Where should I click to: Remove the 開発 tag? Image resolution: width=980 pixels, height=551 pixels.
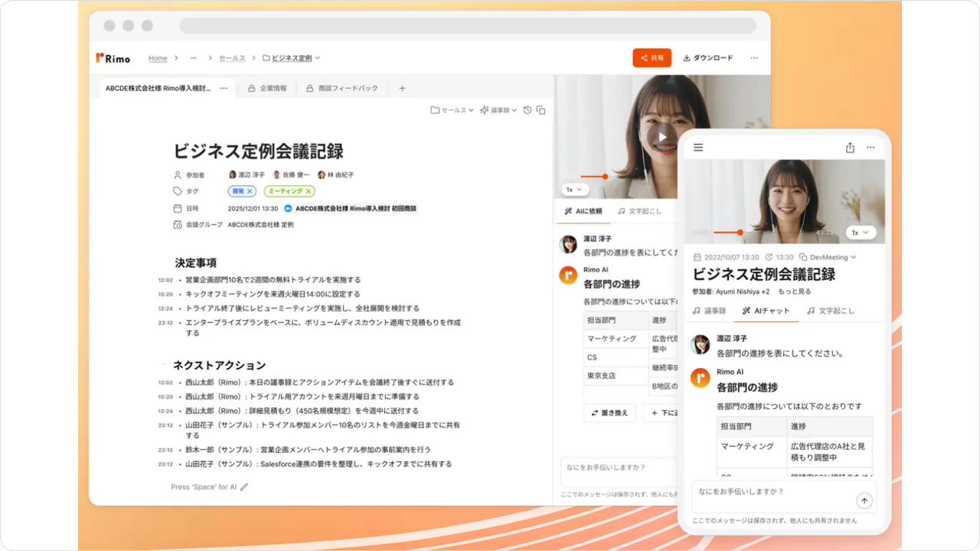[x=250, y=191]
